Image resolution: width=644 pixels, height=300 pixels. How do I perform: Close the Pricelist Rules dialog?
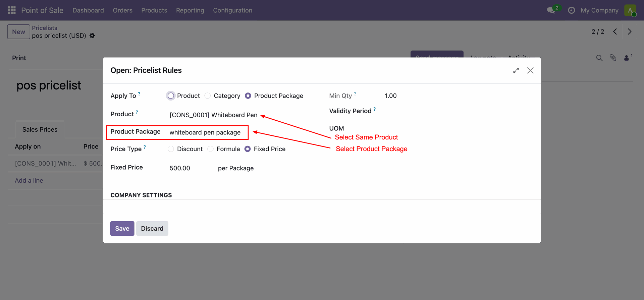[x=530, y=70]
